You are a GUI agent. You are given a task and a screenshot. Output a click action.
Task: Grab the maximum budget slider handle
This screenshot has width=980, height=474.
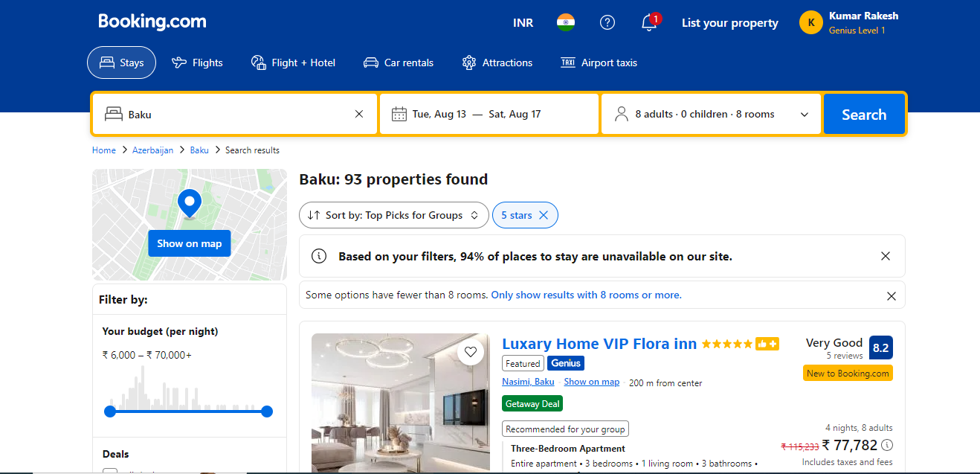[267, 411]
